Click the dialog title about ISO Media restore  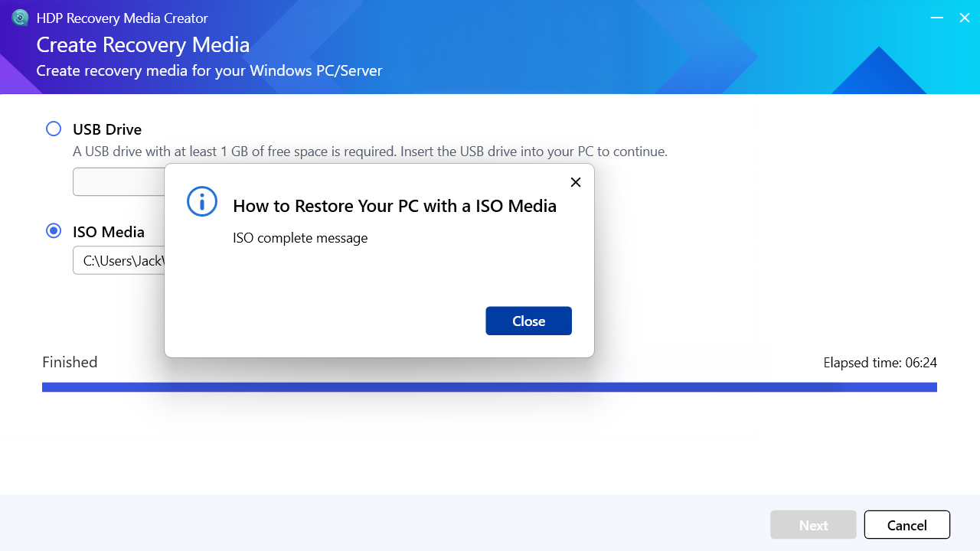394,206
